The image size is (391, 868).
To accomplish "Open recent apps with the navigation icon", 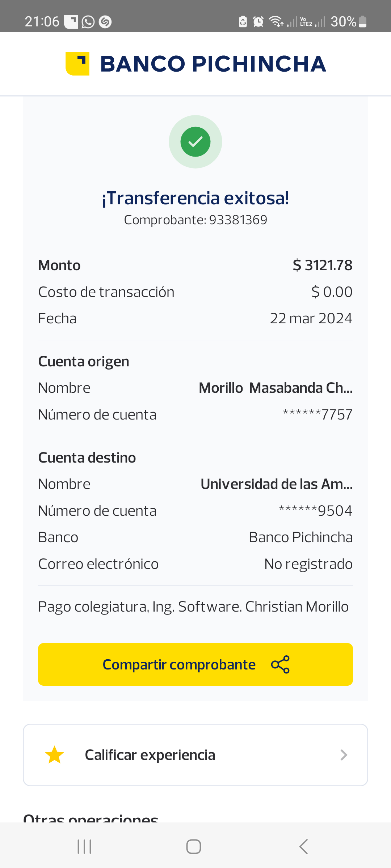I will tap(84, 847).
